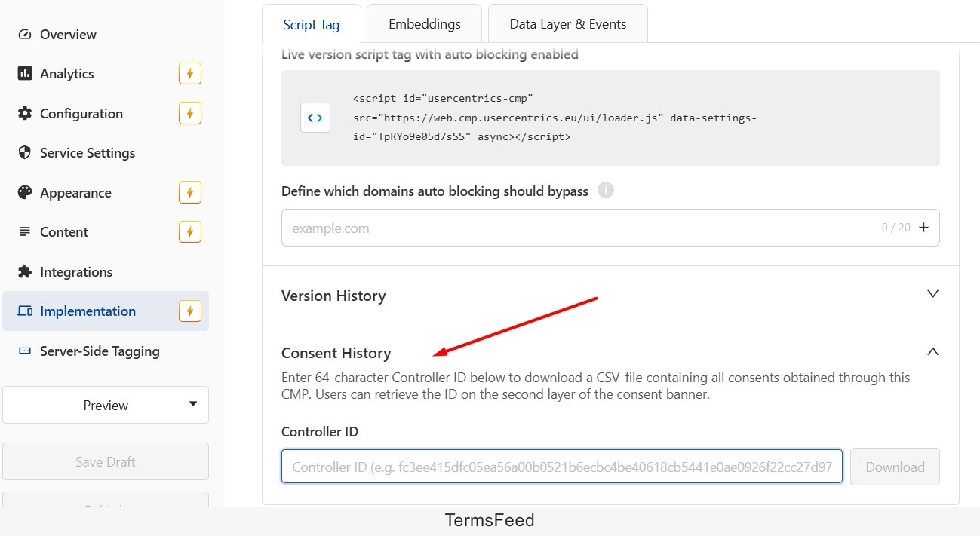Click the Integrations puzzle piece icon
980x536 pixels.
[25, 272]
